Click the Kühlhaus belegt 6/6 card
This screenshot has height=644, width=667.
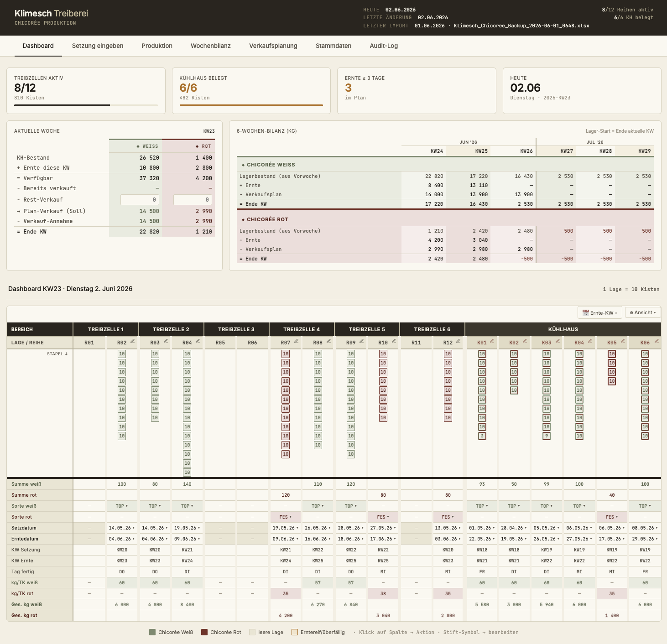pyautogui.click(x=251, y=91)
